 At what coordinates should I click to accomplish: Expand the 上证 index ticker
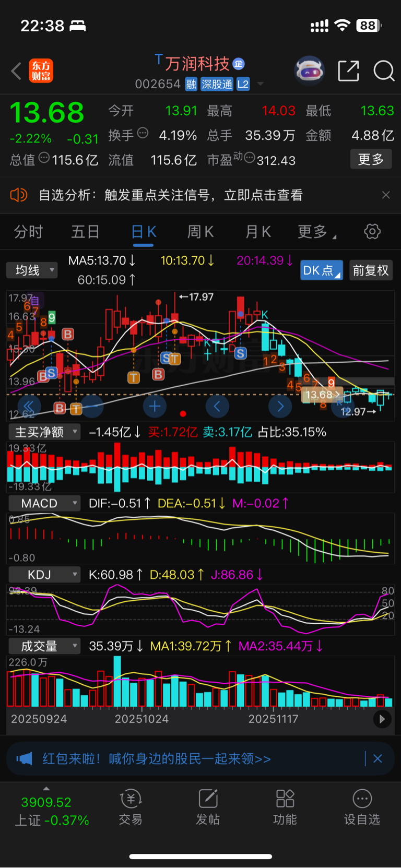pyautogui.click(x=46, y=789)
